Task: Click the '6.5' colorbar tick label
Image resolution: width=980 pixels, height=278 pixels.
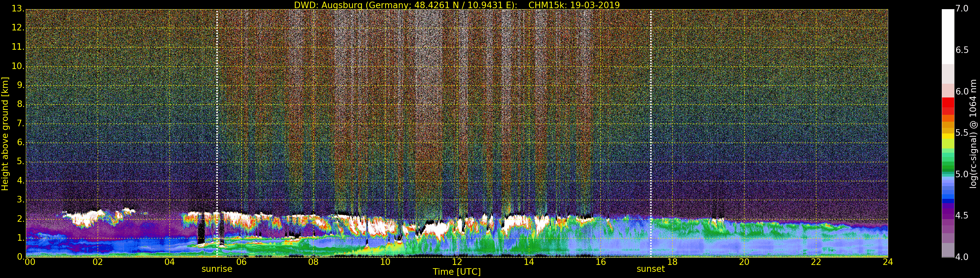Action: click(962, 50)
